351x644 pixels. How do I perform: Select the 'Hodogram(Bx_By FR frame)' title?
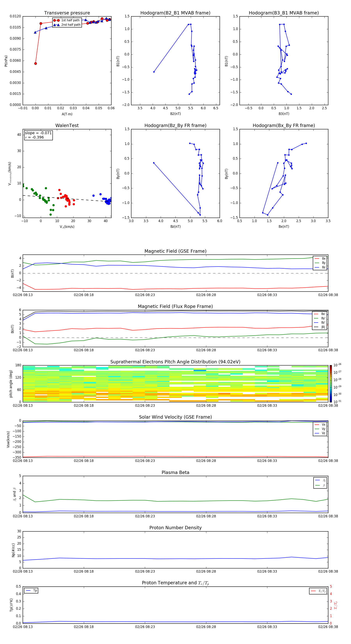pos(284,125)
